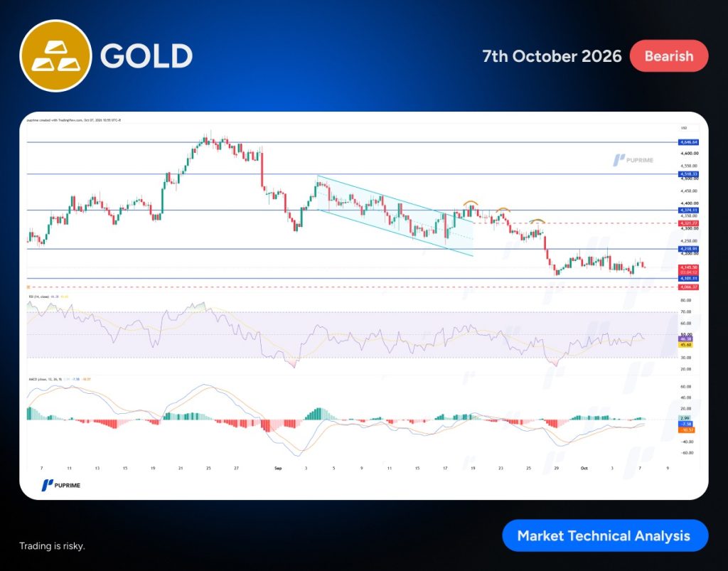728x571 pixels.
Task: Click the Oct label on time axis
Action: click(x=584, y=469)
